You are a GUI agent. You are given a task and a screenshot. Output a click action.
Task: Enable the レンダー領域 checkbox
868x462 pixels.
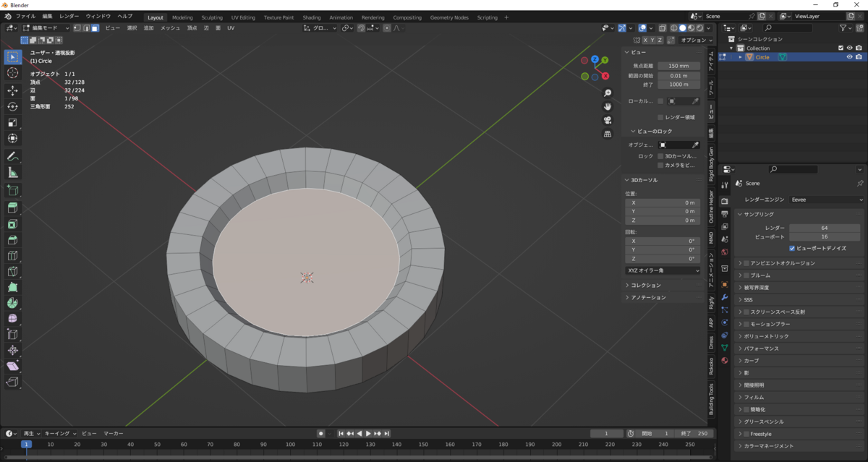point(660,117)
